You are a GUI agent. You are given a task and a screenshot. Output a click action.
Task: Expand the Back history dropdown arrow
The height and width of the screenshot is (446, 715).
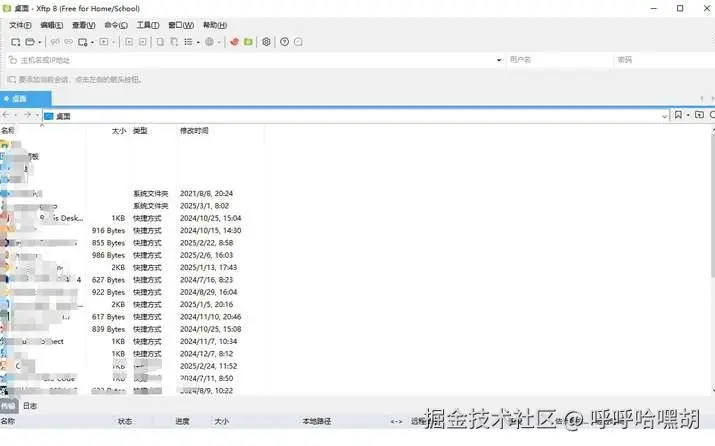[16, 115]
